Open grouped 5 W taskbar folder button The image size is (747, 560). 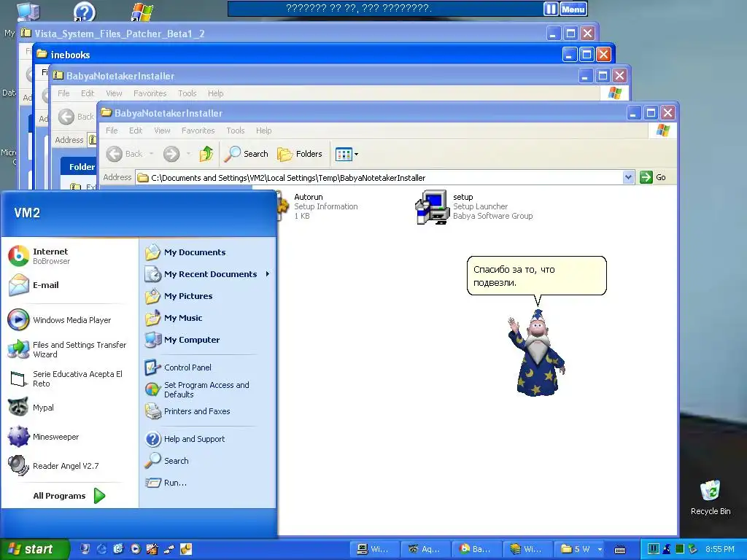click(580, 549)
